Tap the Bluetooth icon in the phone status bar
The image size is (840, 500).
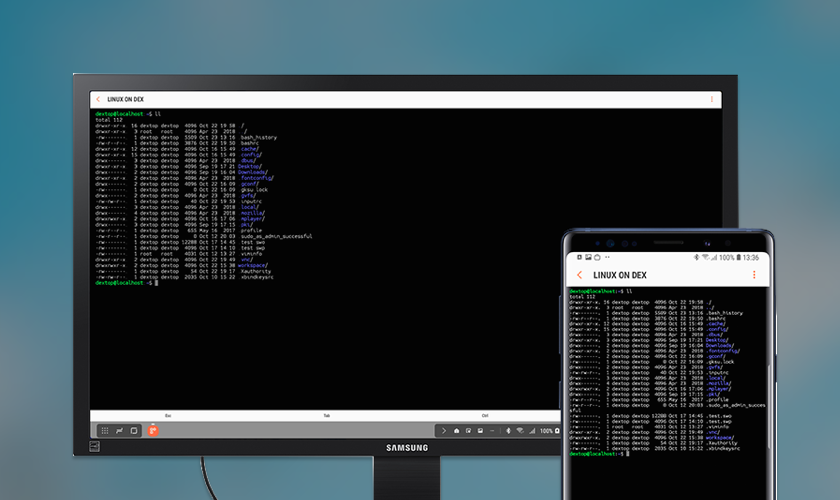click(696, 258)
